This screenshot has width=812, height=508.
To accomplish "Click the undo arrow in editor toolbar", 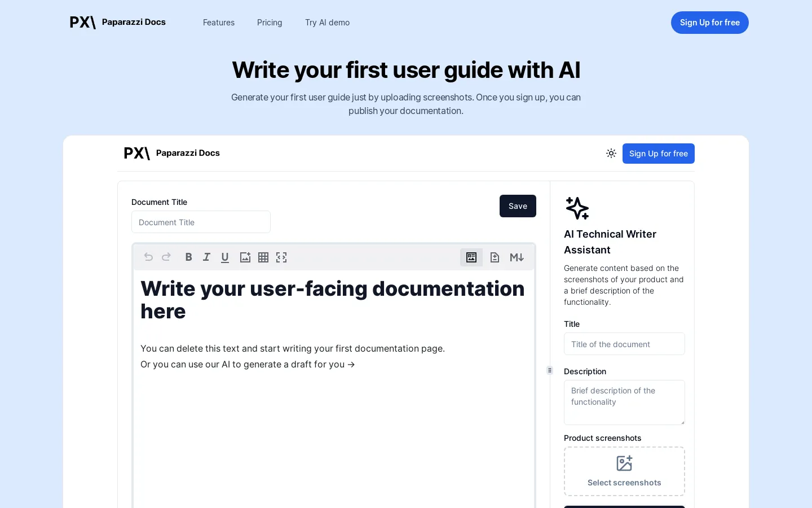I will (148, 257).
